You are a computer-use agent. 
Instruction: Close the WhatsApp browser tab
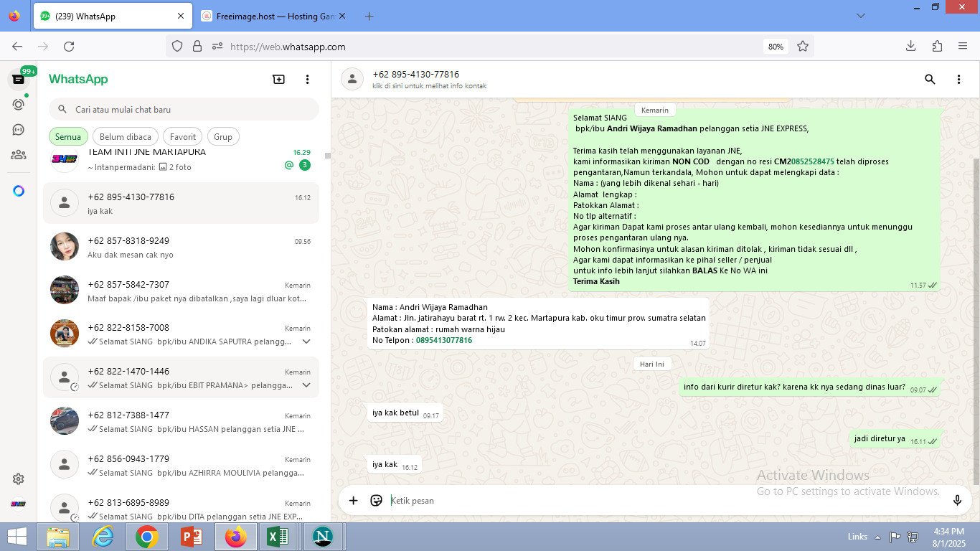[x=180, y=16]
